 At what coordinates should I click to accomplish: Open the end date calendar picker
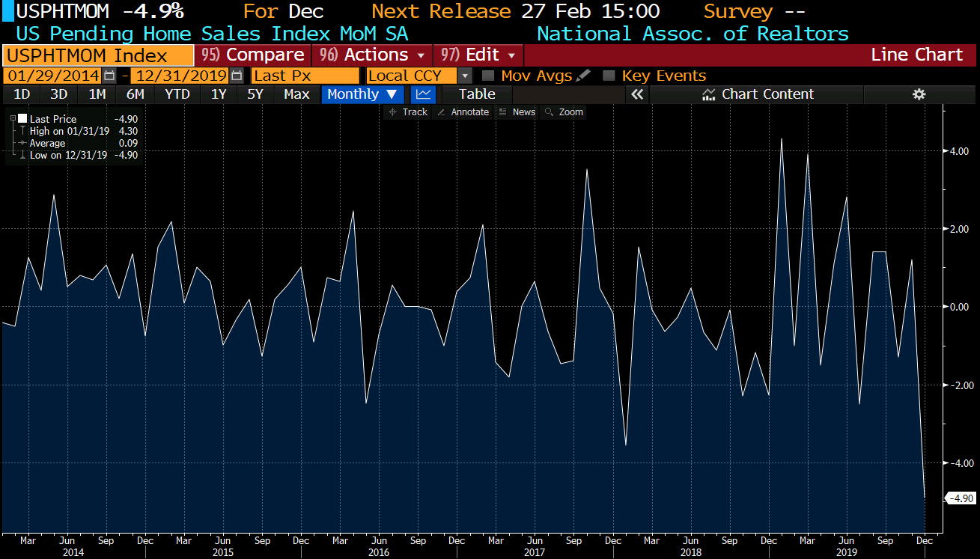point(237,76)
